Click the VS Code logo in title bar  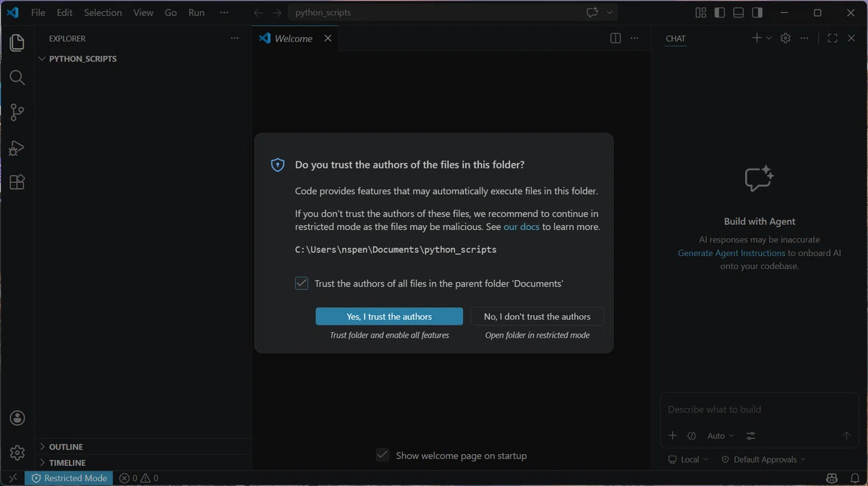12,13
